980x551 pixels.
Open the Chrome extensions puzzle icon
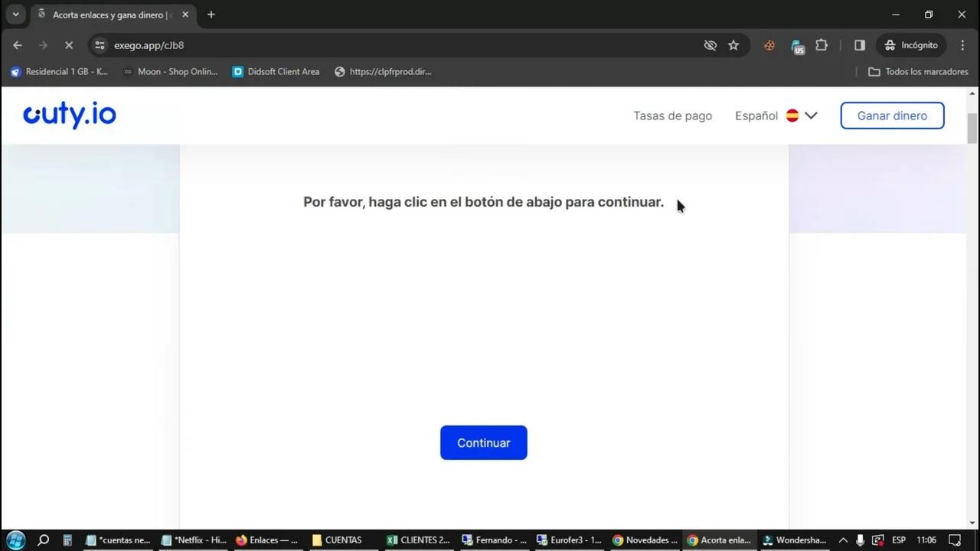coord(822,45)
